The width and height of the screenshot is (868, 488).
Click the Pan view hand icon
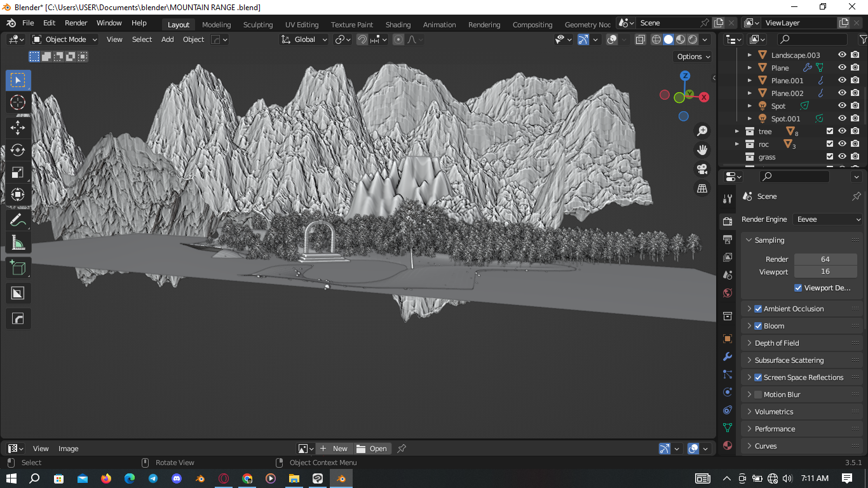pyautogui.click(x=702, y=150)
